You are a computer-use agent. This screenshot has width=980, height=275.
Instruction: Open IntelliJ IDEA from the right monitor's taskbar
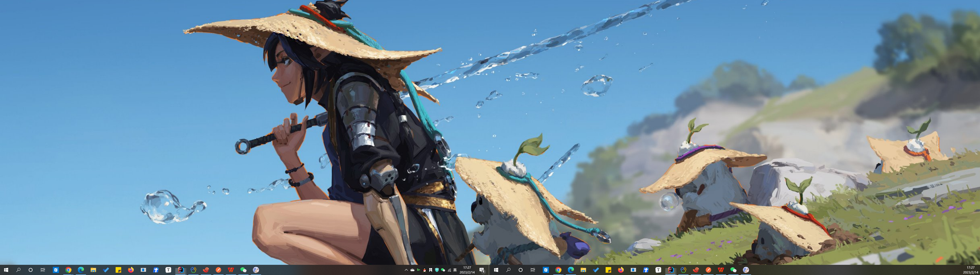click(671, 270)
